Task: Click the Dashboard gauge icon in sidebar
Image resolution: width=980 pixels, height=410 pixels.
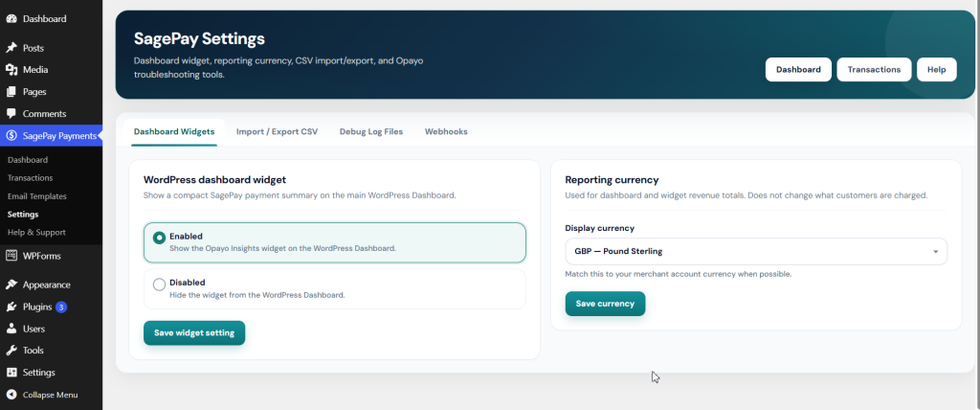Action: (x=11, y=19)
